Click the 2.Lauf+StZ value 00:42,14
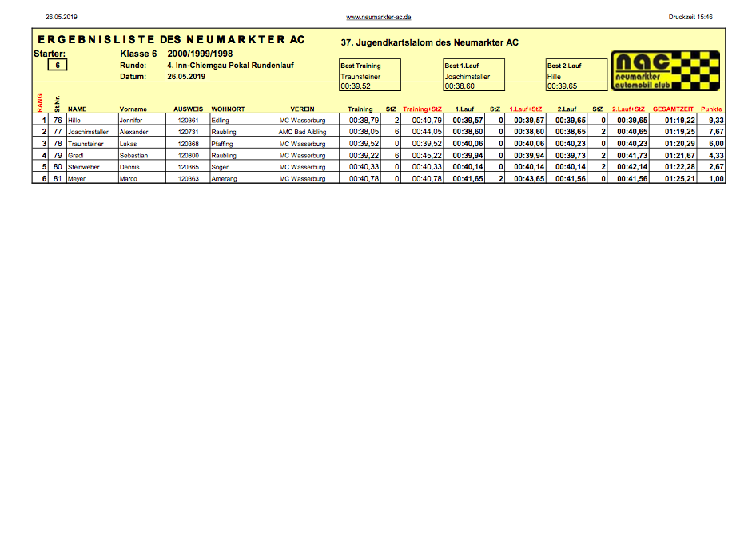 (x=632, y=167)
